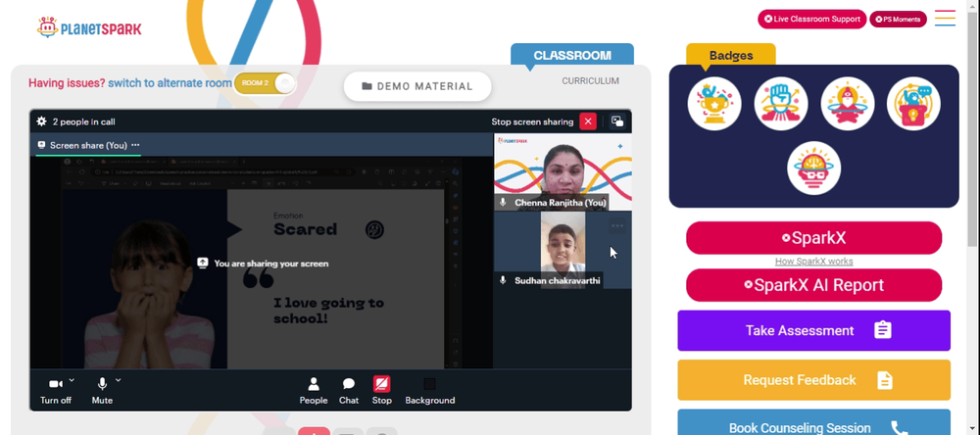The height and width of the screenshot is (435, 980).
Task: Turn off the camera in call
Action: [x=56, y=391]
